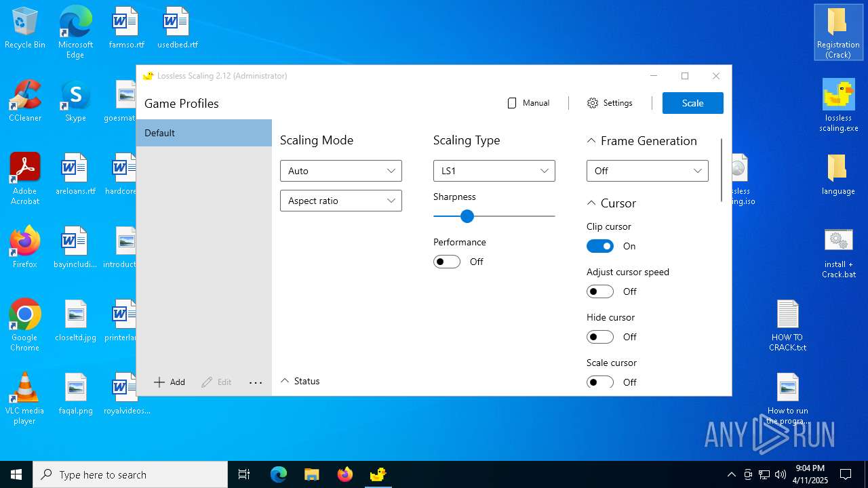Image resolution: width=868 pixels, height=488 pixels.
Task: Select Microsoft Edge desktop shortcut
Action: pos(75,32)
